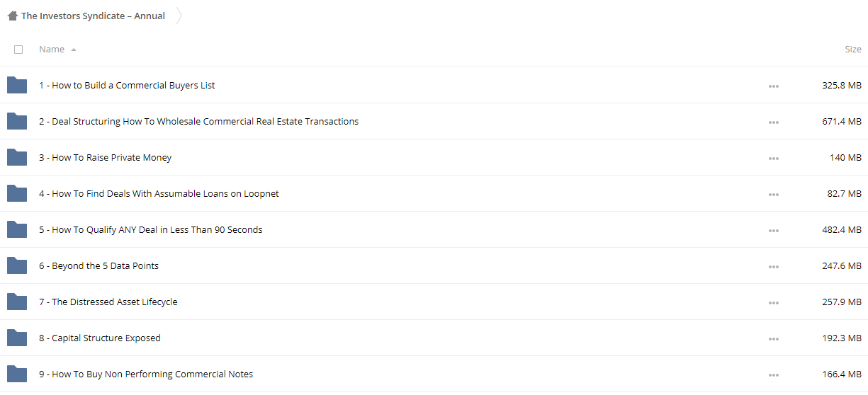Open 9 - How To Buy Non Performing Notes
Screen dimensions: 868x395
[146, 374]
